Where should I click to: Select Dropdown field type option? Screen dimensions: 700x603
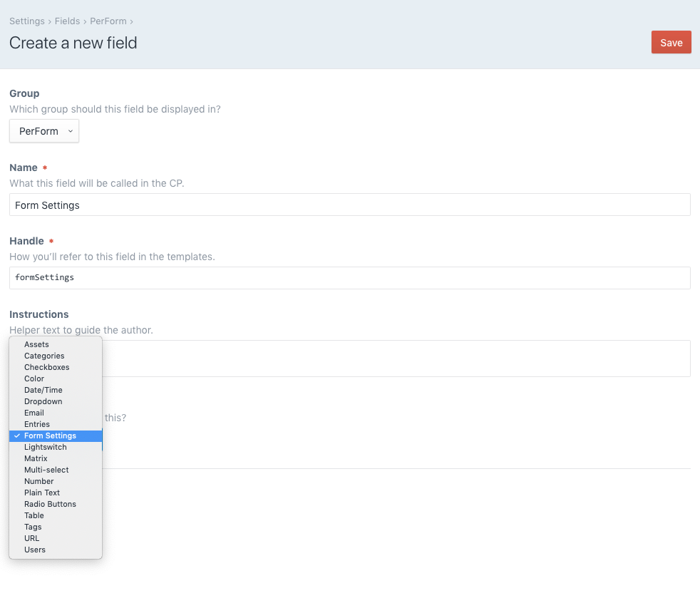43,401
